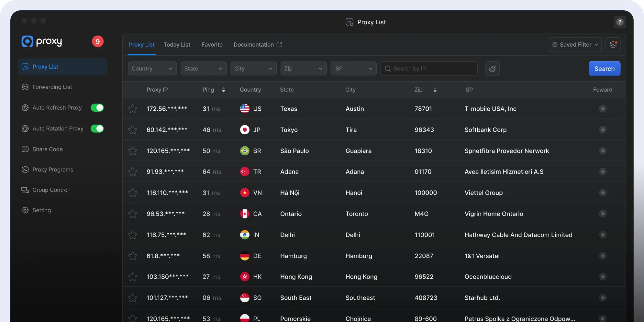Screen dimensions: 644x322
Task: Click the red notification badge showing 9
Action: click(x=97, y=41)
